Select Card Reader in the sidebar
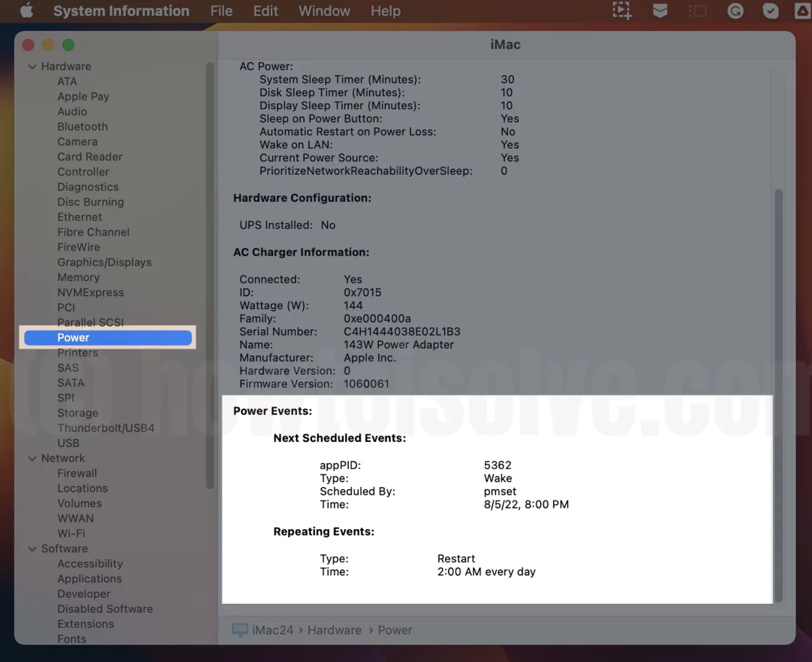The image size is (812, 662). point(90,157)
